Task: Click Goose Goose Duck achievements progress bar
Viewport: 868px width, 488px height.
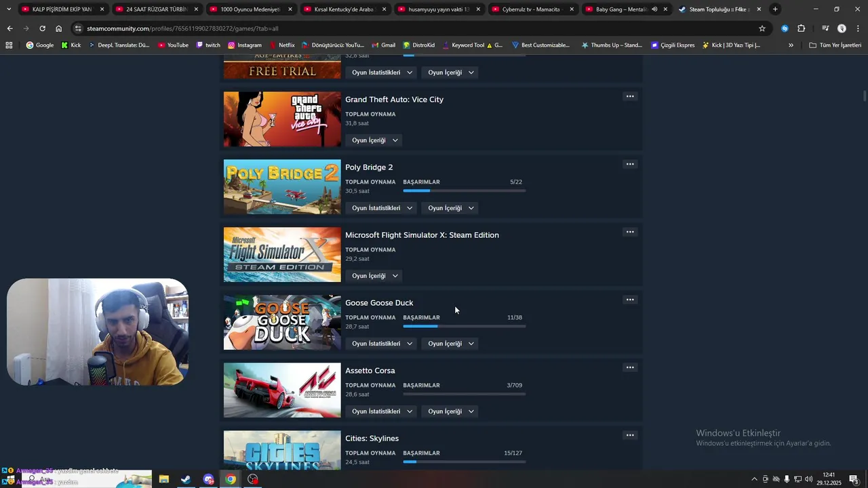Action: point(464,327)
